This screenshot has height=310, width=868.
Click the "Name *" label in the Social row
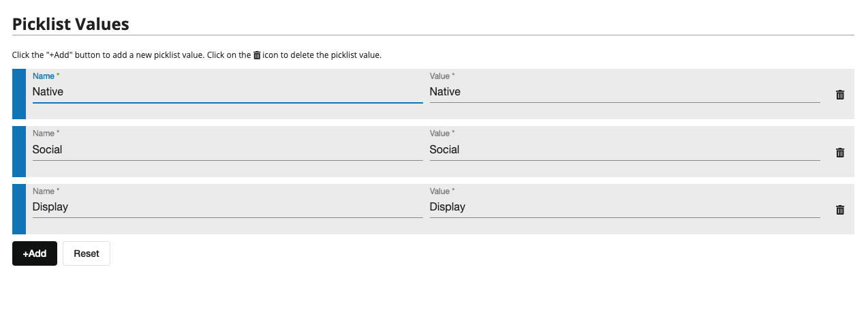click(46, 134)
